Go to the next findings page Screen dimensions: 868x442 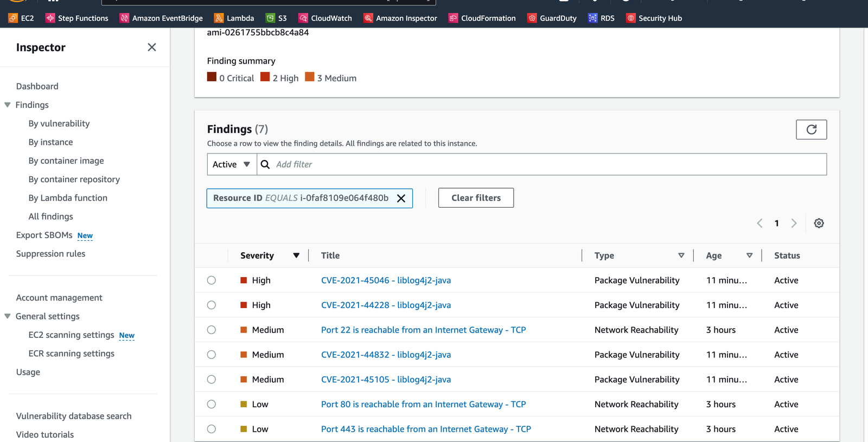(794, 223)
